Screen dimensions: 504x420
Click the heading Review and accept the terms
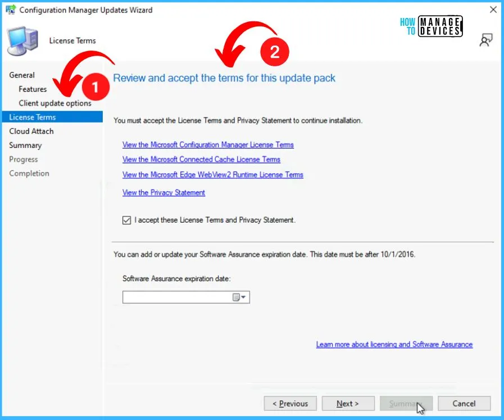[224, 78]
